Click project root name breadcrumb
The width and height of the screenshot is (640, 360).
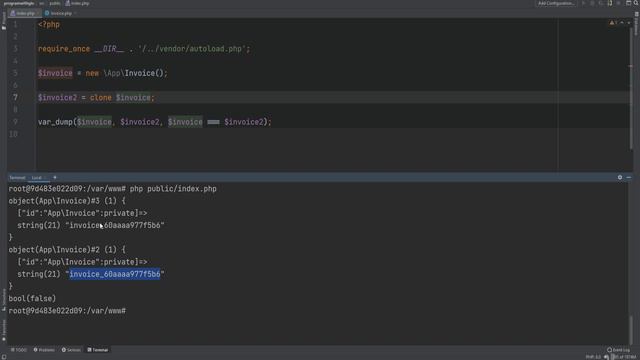pos(19,3)
